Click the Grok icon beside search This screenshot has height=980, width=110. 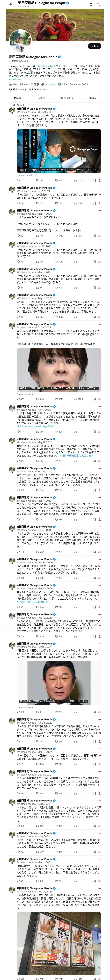pyautogui.click(x=91, y=5)
